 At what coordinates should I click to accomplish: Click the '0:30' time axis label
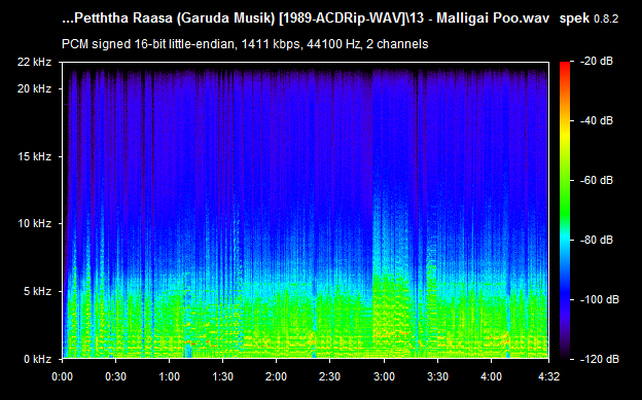(x=116, y=376)
